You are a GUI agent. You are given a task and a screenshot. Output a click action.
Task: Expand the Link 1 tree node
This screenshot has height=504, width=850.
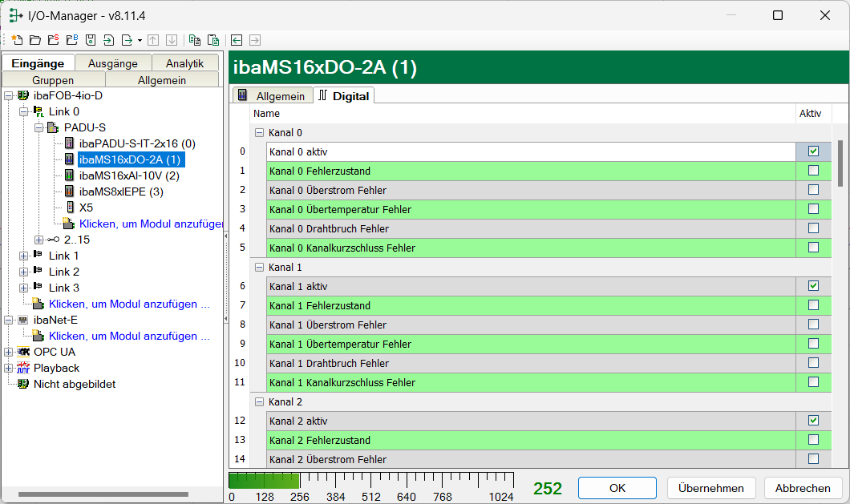coord(23,256)
